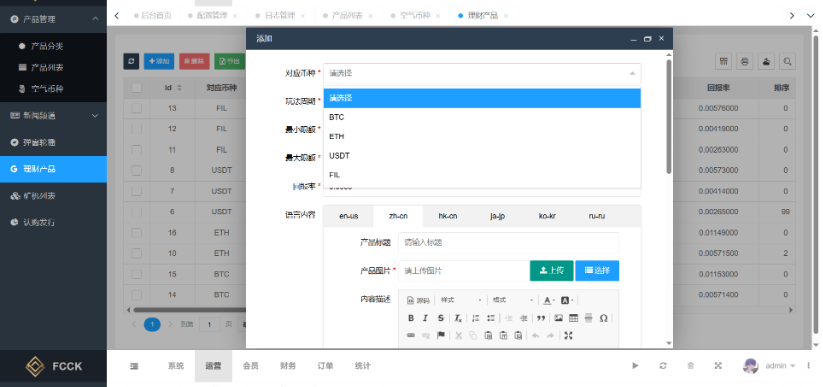Switch to the hk-cn language tab
This screenshot has width=823, height=387.
pos(448,216)
